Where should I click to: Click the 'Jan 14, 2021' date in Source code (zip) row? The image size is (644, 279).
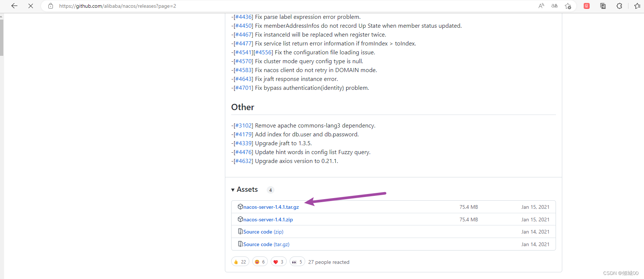[535, 232]
